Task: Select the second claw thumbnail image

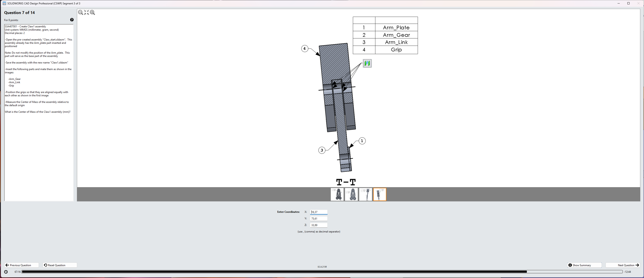Action: pos(351,194)
